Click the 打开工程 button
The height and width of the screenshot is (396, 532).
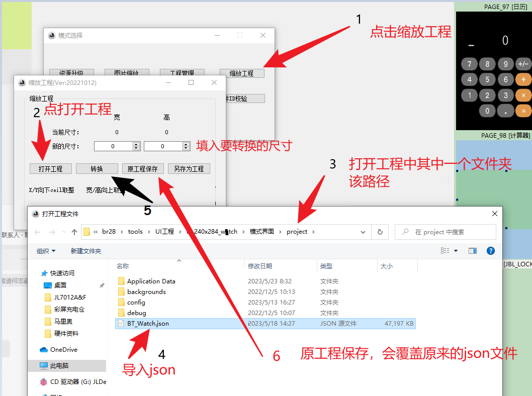pyautogui.click(x=51, y=169)
